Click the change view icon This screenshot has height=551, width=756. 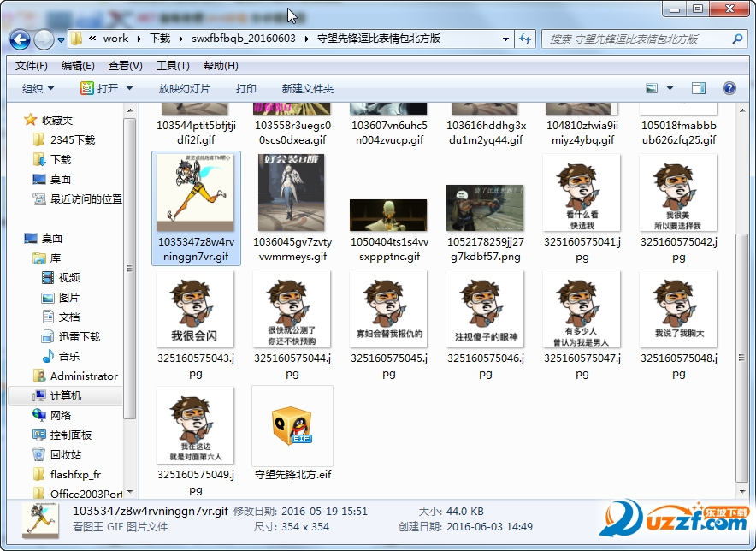point(652,88)
